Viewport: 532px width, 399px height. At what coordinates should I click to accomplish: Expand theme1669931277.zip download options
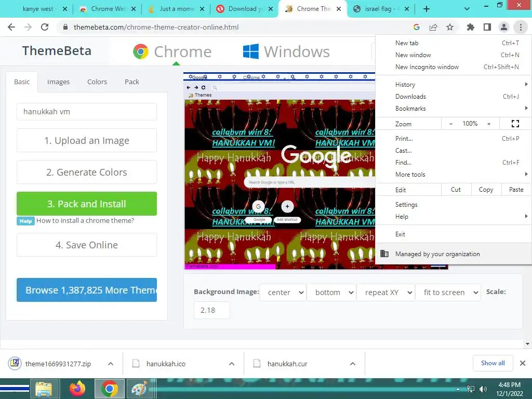point(111,364)
